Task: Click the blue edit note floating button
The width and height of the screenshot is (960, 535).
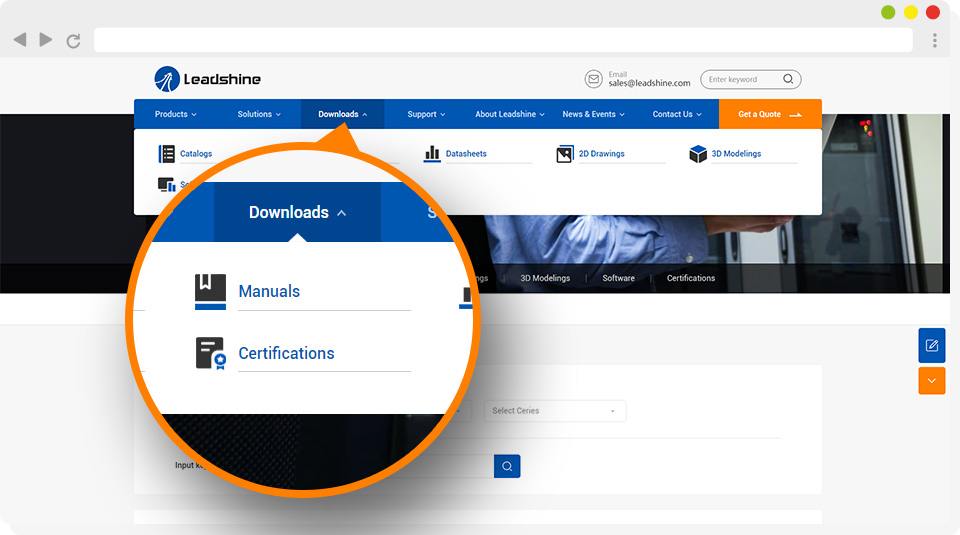Action: 932,345
